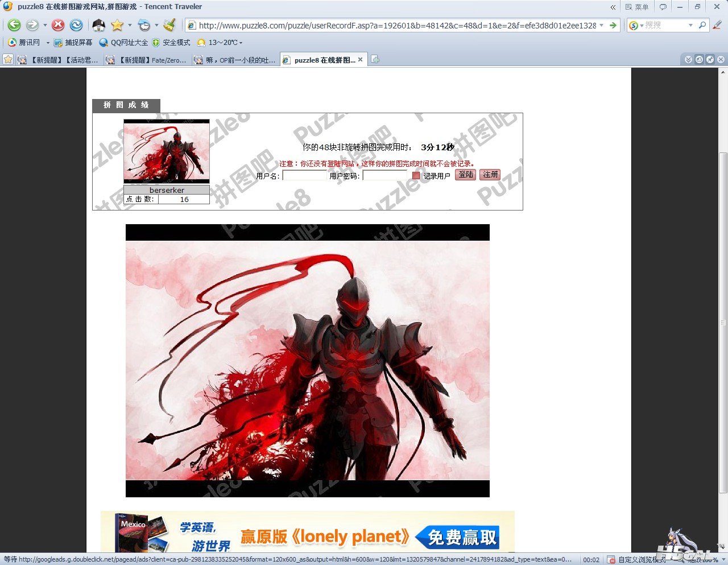Open 腾讯网 bookmark
Screen dimensions: 728x565
point(24,43)
